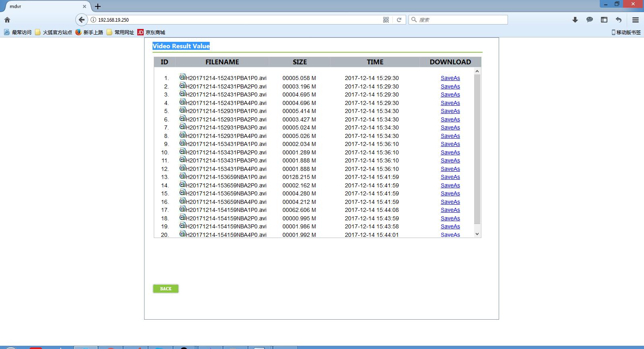Click the FILENAME column header
The height and width of the screenshot is (349, 644).
pos(222,62)
